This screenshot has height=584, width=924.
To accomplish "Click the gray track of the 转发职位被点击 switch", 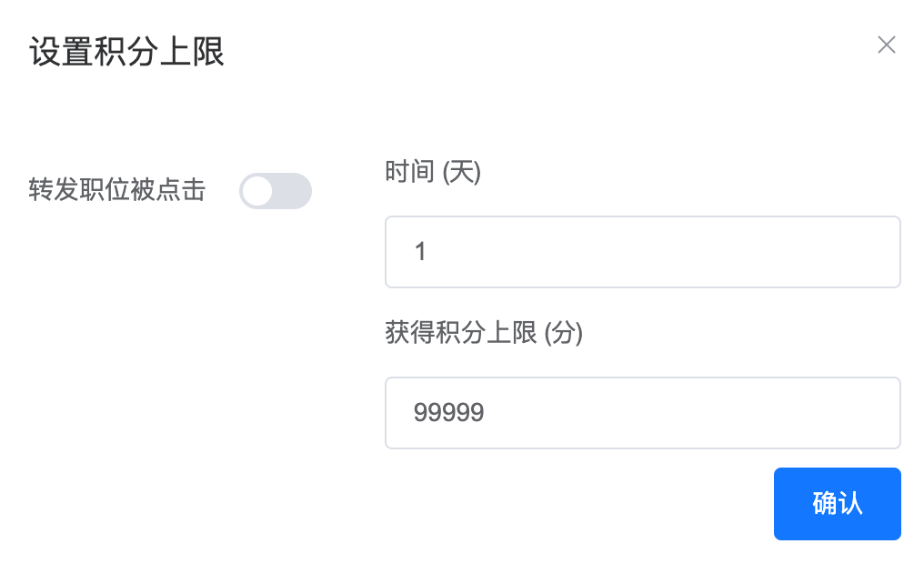I will click(292, 191).
